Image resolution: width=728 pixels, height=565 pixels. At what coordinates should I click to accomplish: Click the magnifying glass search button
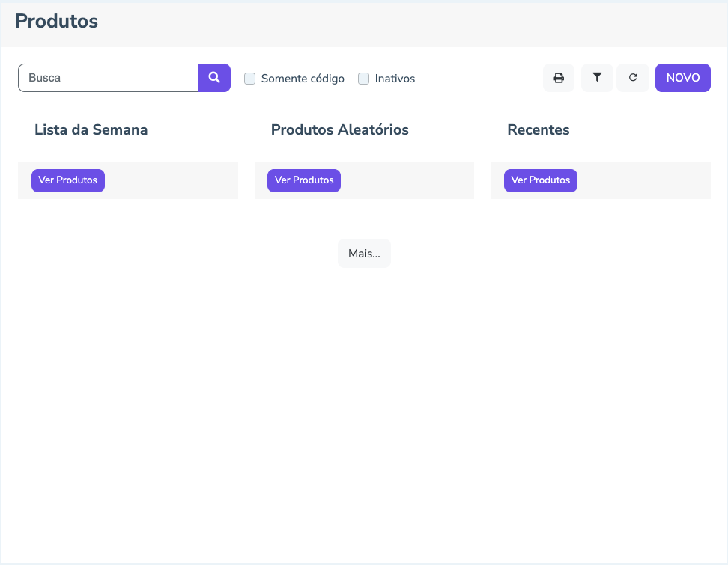click(x=214, y=78)
